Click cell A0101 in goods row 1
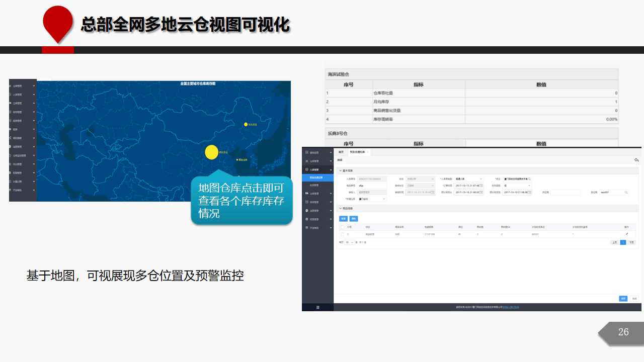 pyautogui.click(x=535, y=234)
